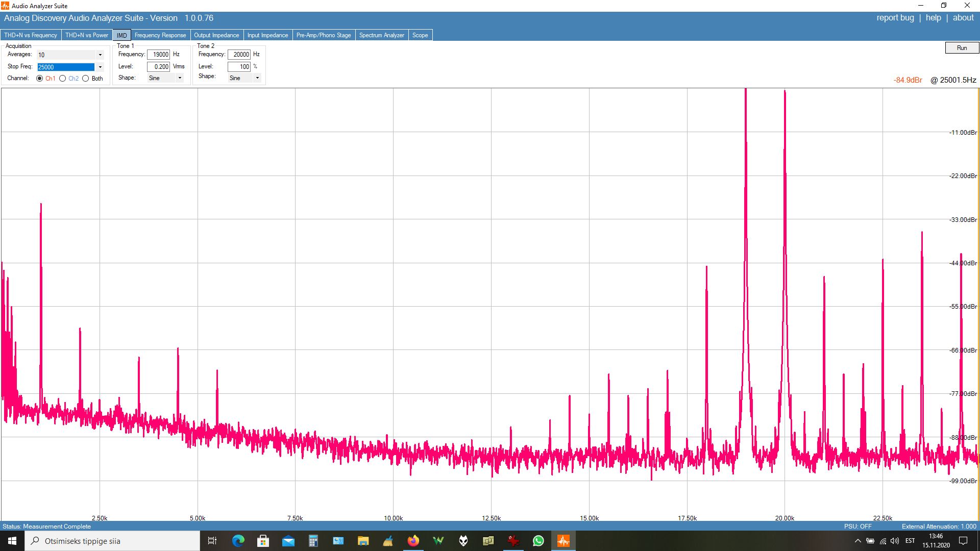The width and height of the screenshot is (980, 551).
Task: Click the Stop Freq value 25000
Action: 66,67
